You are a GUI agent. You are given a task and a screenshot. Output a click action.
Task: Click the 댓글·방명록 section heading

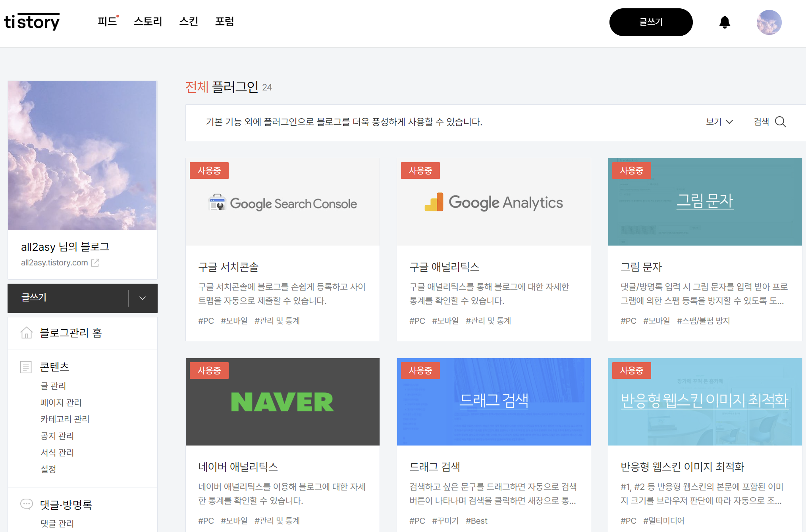[x=66, y=505]
